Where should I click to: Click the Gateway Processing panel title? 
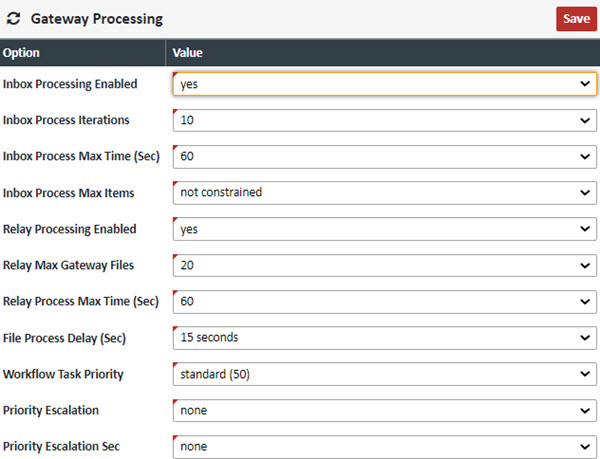96,19
